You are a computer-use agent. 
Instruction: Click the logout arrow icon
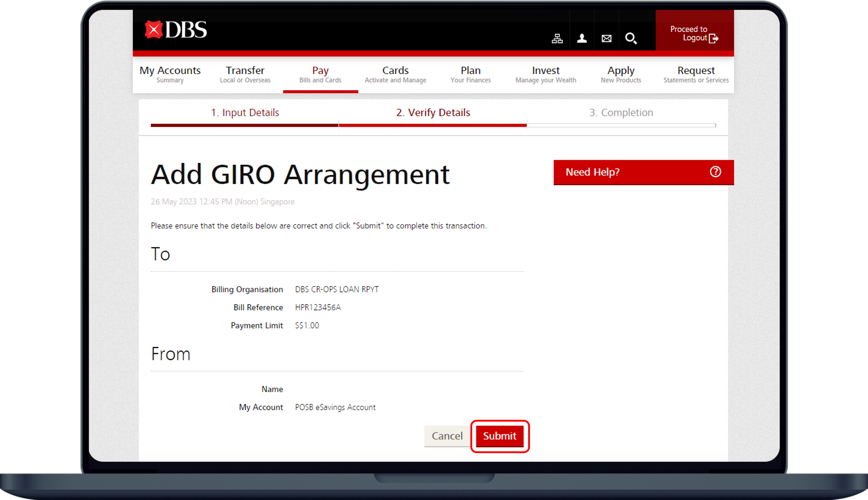(x=713, y=38)
